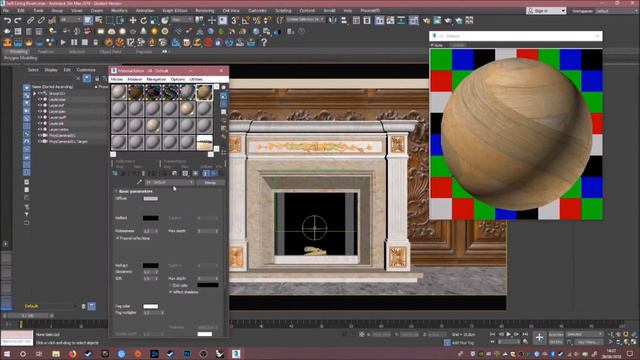Click Play Animation in playback controls

(509, 334)
